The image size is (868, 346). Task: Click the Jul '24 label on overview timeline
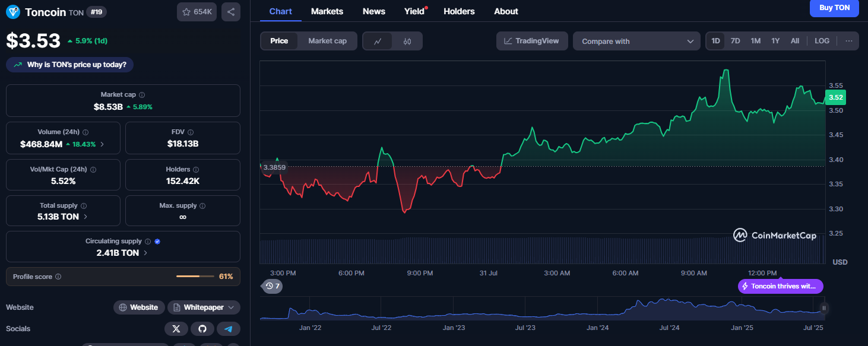(x=669, y=328)
